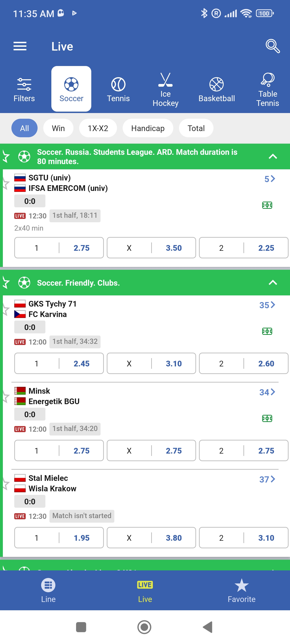This screenshot has height=644, width=290.
Task: Select the Table Tennis sport
Action: 267,89
